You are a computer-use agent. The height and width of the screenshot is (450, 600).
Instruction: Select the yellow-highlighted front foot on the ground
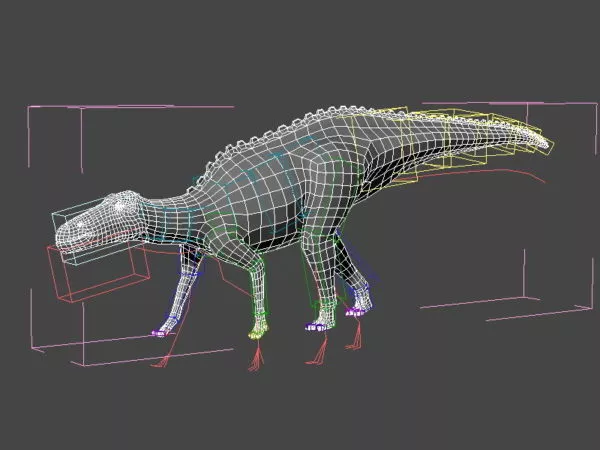pos(259,332)
